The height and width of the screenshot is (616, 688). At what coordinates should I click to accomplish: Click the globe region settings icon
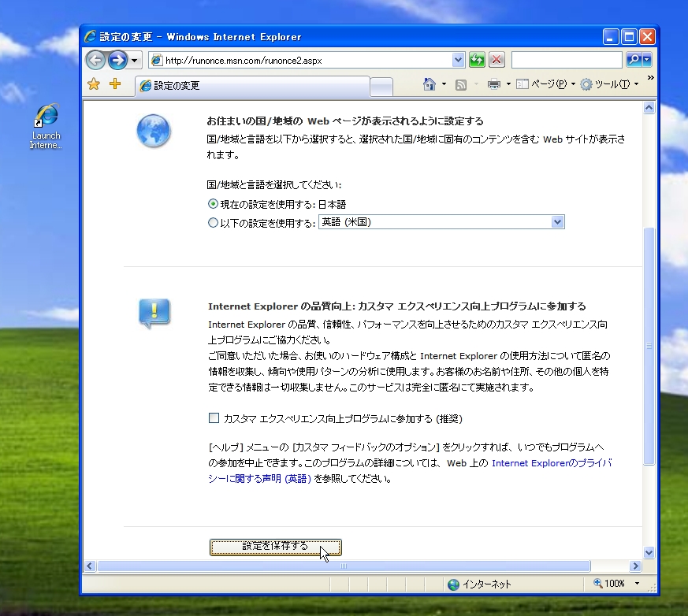pyautogui.click(x=153, y=131)
